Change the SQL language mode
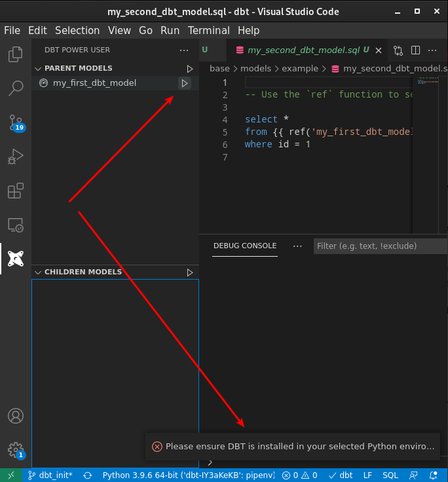 click(x=390, y=475)
